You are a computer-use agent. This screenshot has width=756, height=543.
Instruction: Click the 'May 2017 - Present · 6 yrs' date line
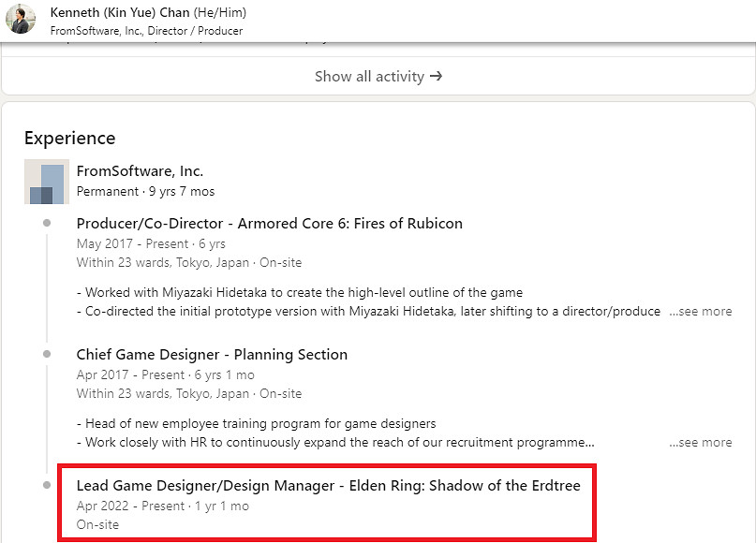point(151,243)
